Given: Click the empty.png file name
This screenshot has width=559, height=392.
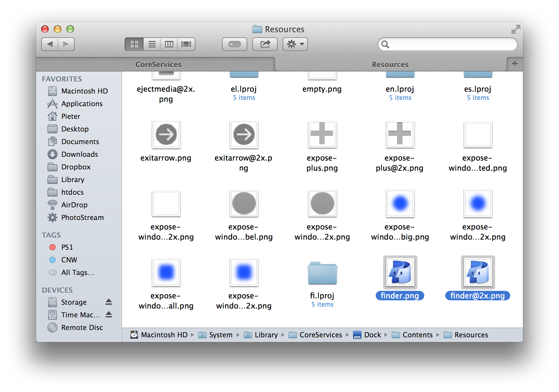Looking at the screenshot, I should pos(322,89).
